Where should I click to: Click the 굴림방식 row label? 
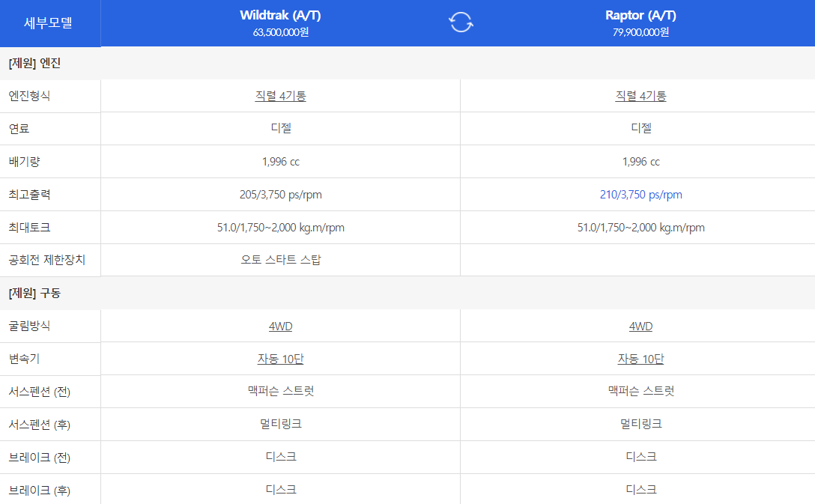[x=30, y=327]
